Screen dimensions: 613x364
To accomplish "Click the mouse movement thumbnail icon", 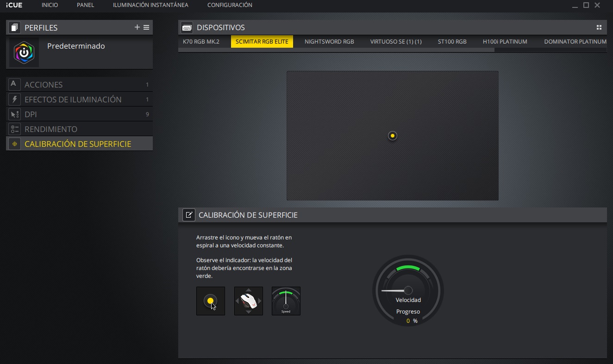I will point(249,301).
